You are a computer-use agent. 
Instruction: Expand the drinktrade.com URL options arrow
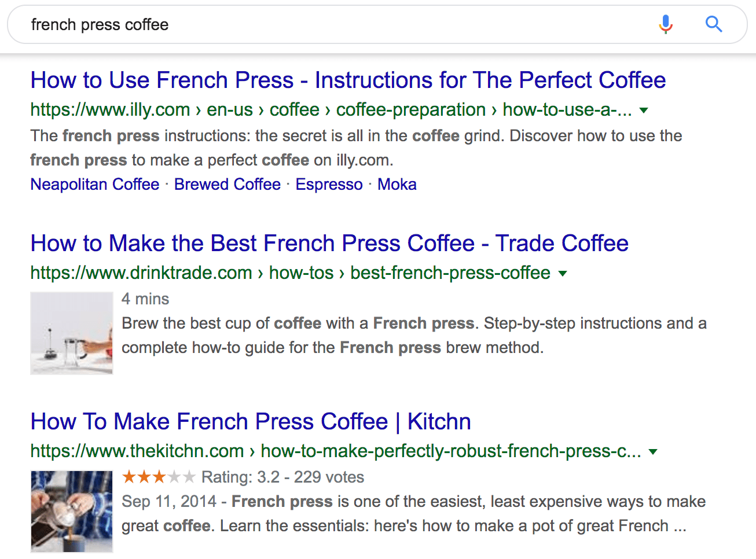coord(563,273)
